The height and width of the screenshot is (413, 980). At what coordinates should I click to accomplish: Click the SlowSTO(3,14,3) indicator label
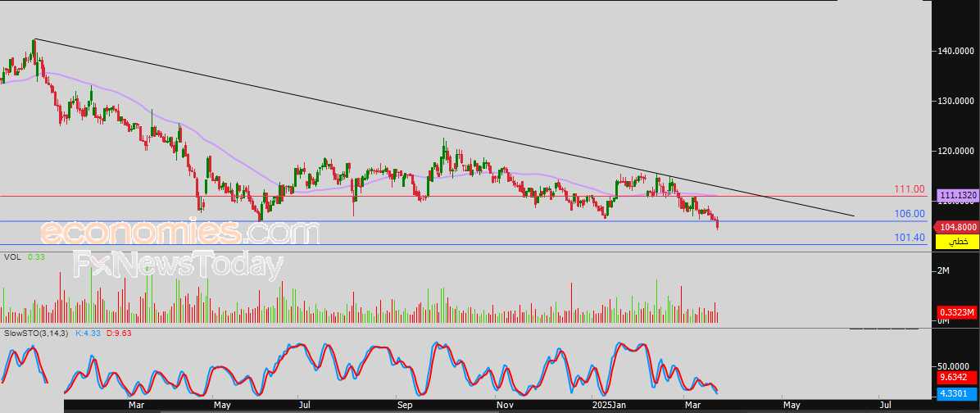coord(35,333)
